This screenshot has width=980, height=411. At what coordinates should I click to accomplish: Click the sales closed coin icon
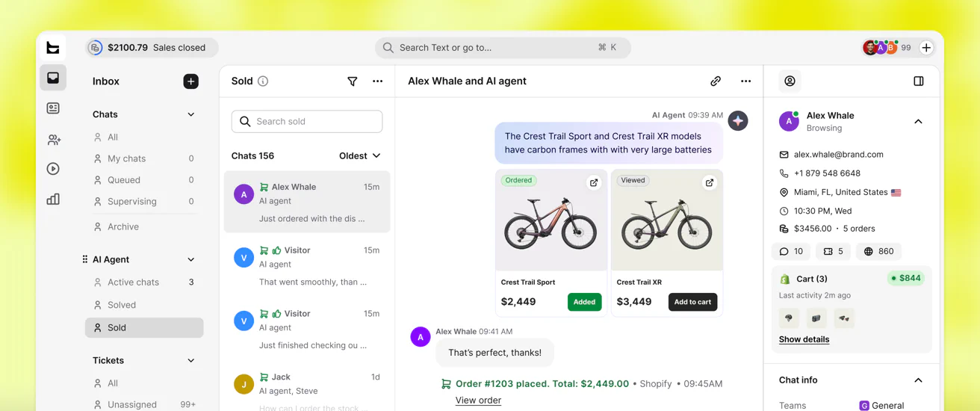tap(95, 48)
